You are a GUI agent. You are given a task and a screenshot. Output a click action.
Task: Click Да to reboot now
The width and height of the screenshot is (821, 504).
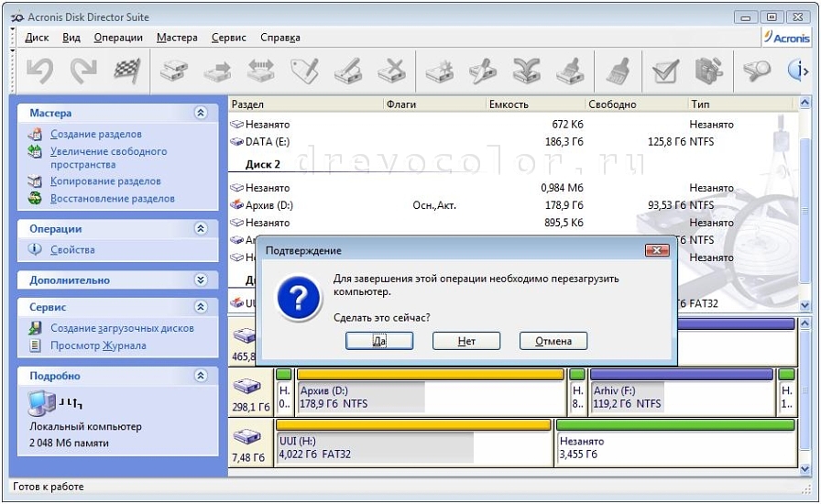(x=379, y=341)
